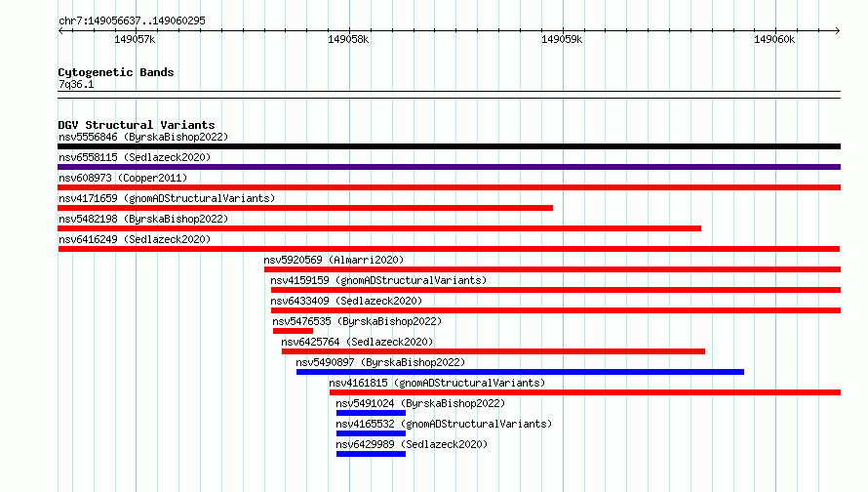Viewport: 868px width, 492px height.
Task: Open label nsv5482198 (ByrskaBishop2022)
Action: click(x=143, y=219)
